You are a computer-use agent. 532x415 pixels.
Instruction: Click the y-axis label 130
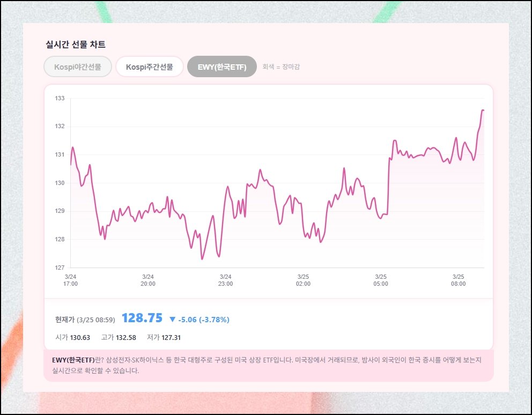[x=60, y=183]
